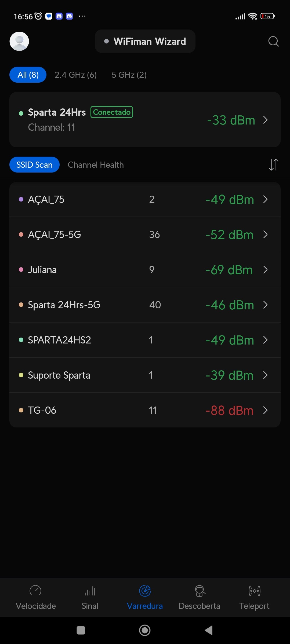Viewport: 290px width, 644px height.
Task: Switch to Channel Health tab
Action: click(96, 165)
